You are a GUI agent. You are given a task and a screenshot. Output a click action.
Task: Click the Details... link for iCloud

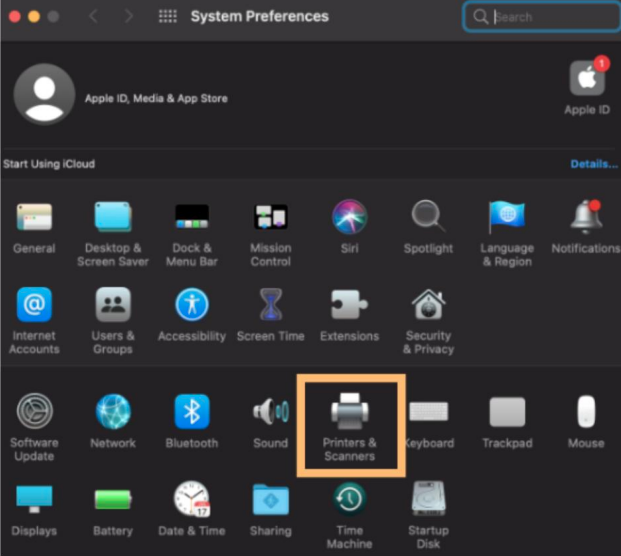tap(594, 164)
